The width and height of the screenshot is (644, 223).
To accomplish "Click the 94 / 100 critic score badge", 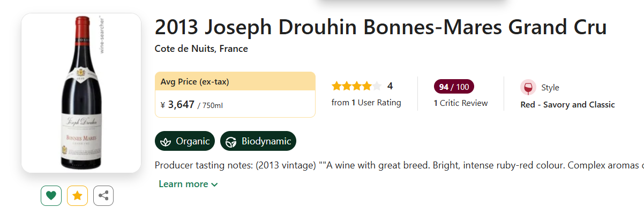I will tap(454, 87).
